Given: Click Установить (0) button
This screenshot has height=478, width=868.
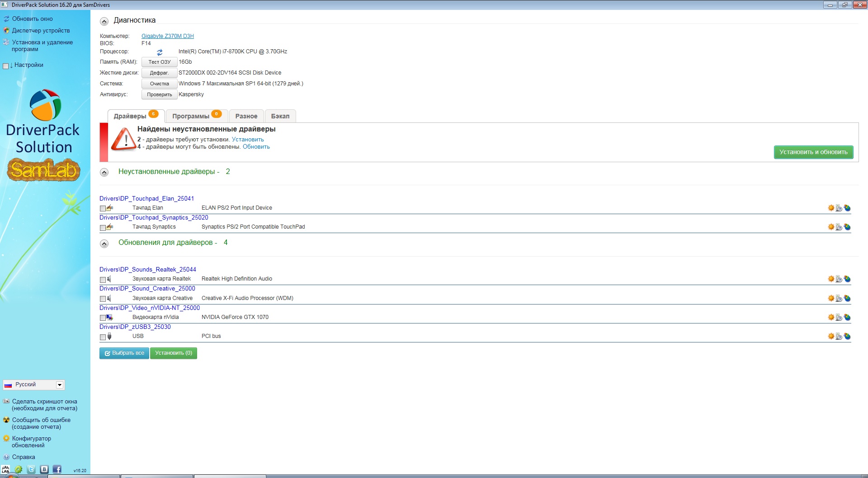Looking at the screenshot, I should coord(174,353).
